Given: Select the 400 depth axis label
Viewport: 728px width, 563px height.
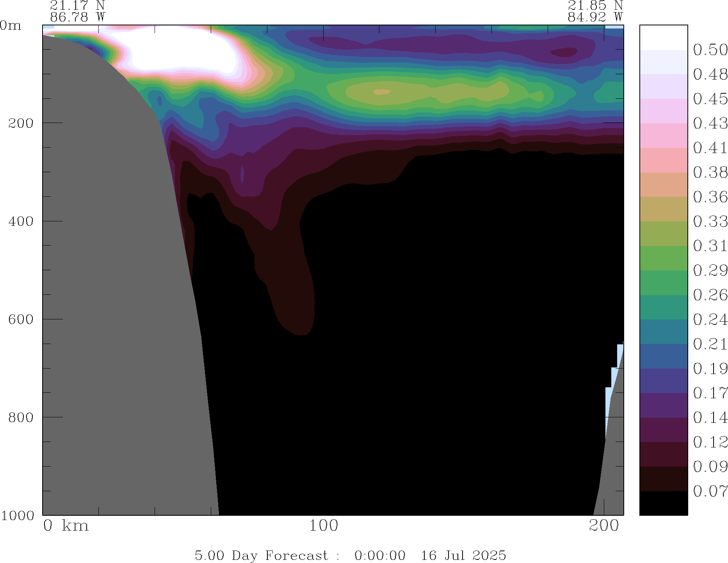Looking at the screenshot, I should coord(21,221).
